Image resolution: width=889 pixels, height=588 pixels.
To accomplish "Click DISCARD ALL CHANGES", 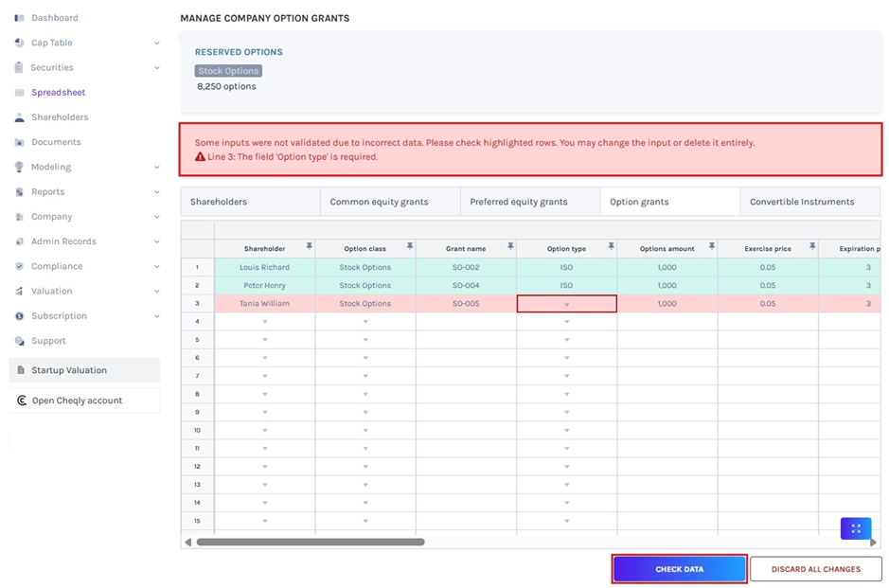I will point(815,568).
